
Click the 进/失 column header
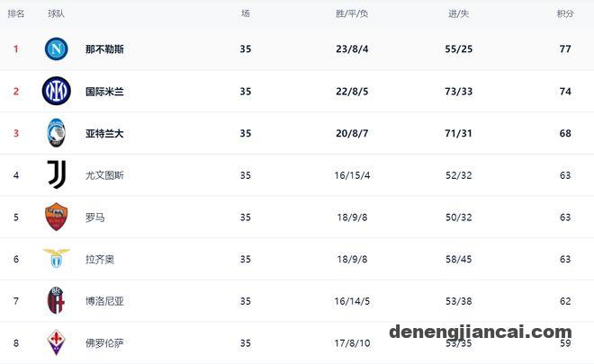point(459,13)
